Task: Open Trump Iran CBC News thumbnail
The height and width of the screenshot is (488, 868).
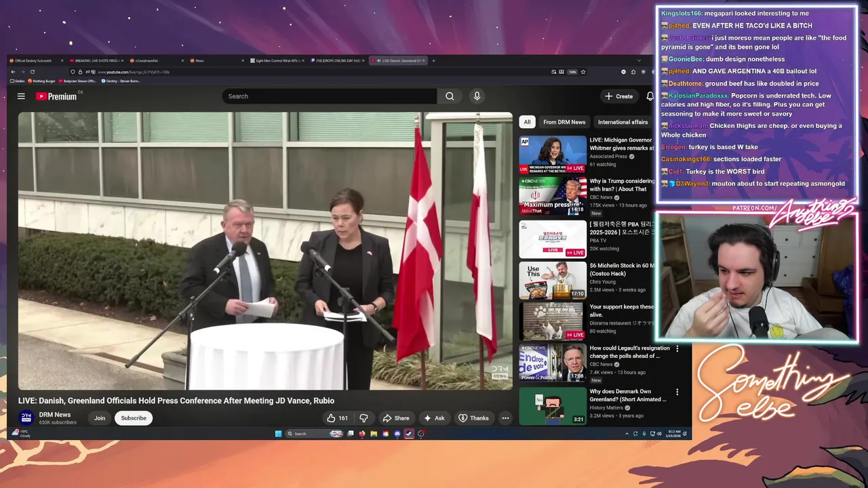Action: tap(553, 197)
